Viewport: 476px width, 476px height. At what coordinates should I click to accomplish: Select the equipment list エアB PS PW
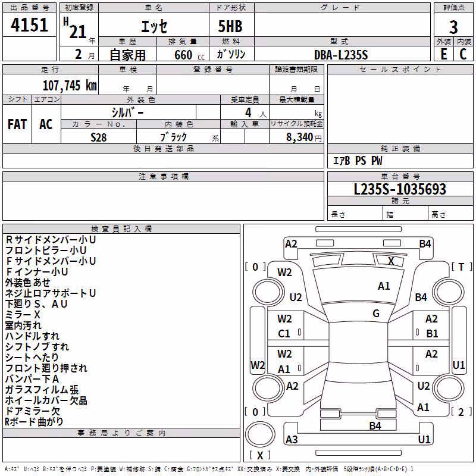click(x=358, y=161)
